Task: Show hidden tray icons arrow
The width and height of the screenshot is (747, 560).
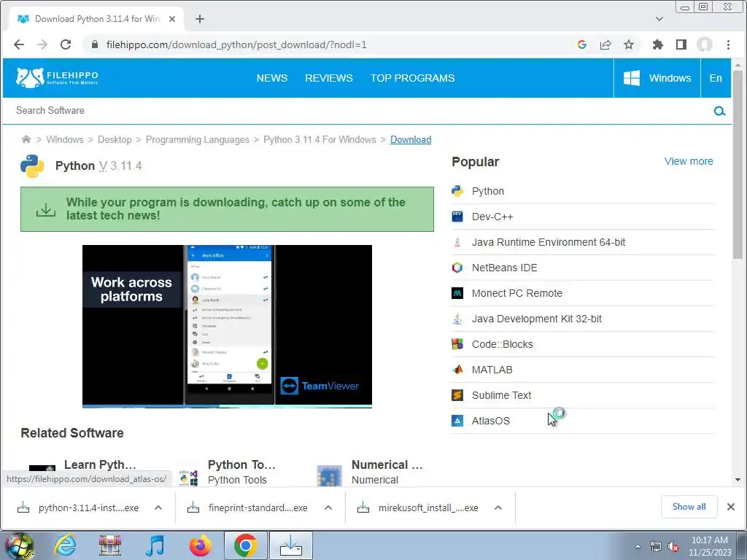Action: [x=638, y=547]
